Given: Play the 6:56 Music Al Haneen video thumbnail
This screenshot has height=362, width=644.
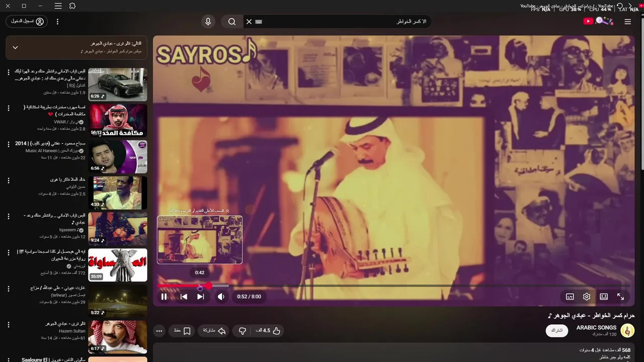Looking at the screenshot, I should point(118,157).
